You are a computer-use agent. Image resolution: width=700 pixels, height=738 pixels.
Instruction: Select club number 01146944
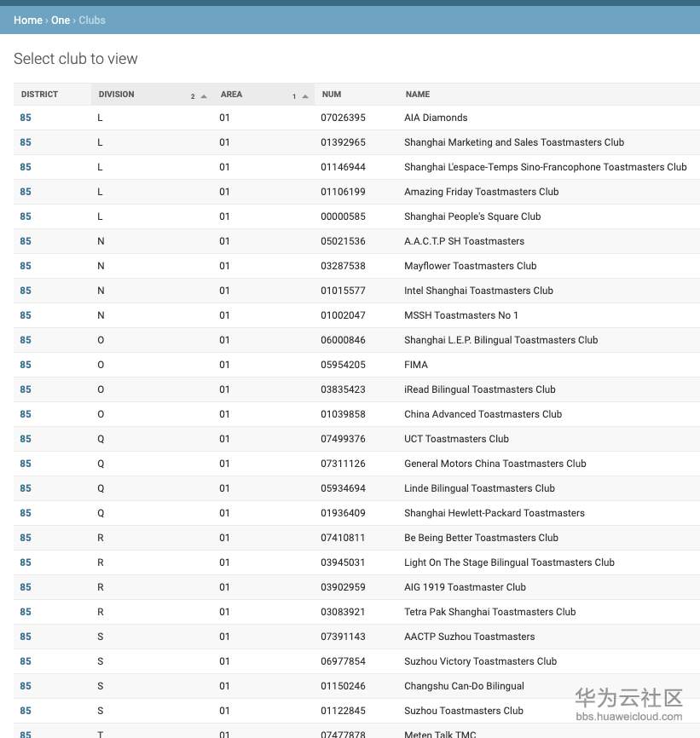click(x=343, y=167)
